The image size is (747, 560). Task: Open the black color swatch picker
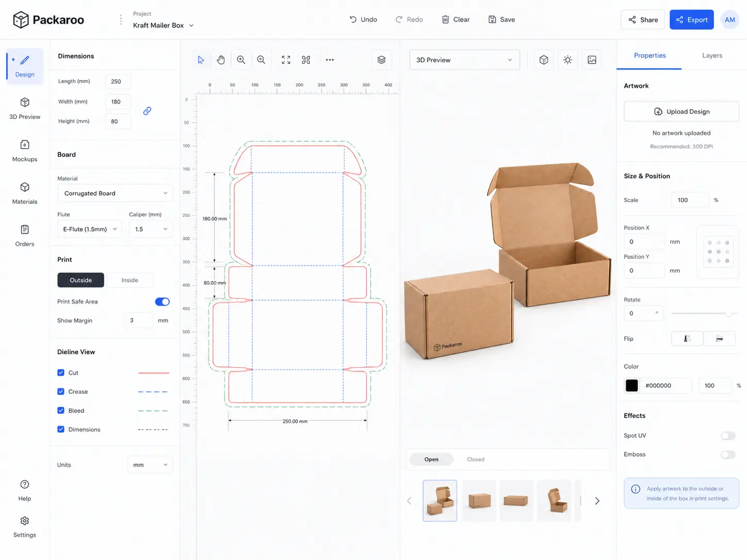click(631, 385)
